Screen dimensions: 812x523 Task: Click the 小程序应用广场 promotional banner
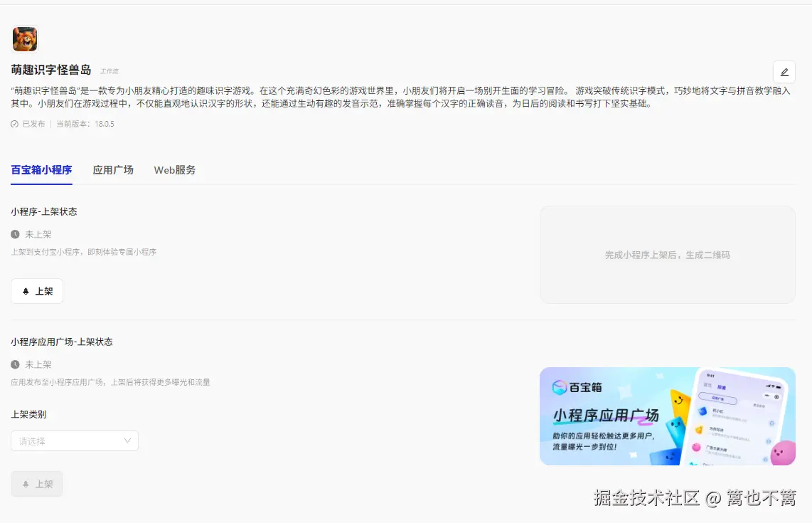coord(668,416)
